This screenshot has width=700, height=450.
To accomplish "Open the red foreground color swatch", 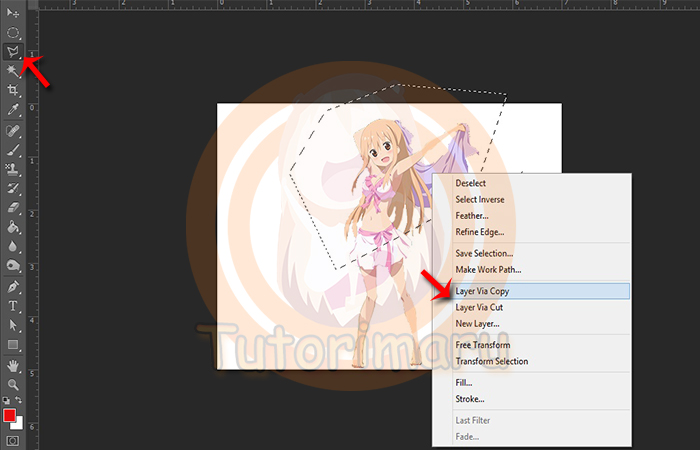I will coord(9,416).
